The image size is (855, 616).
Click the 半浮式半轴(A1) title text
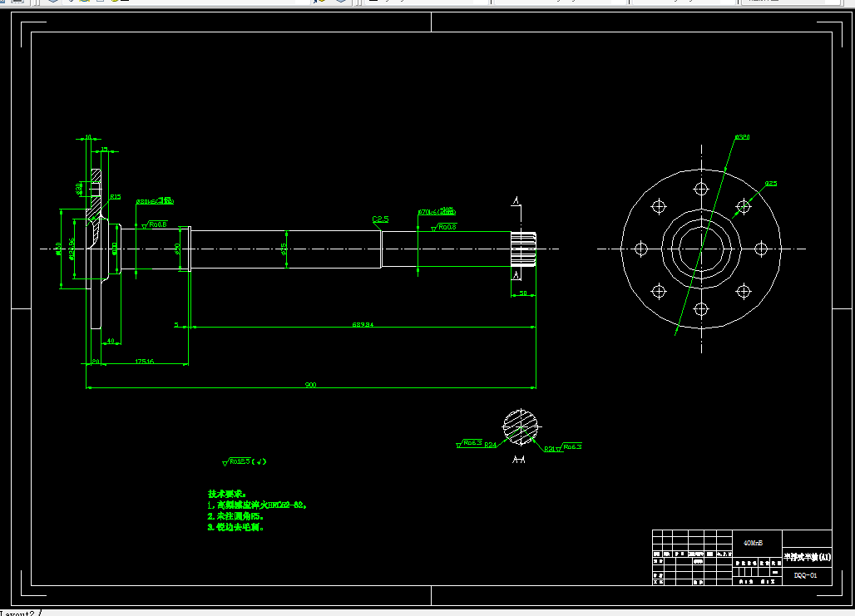click(x=807, y=557)
